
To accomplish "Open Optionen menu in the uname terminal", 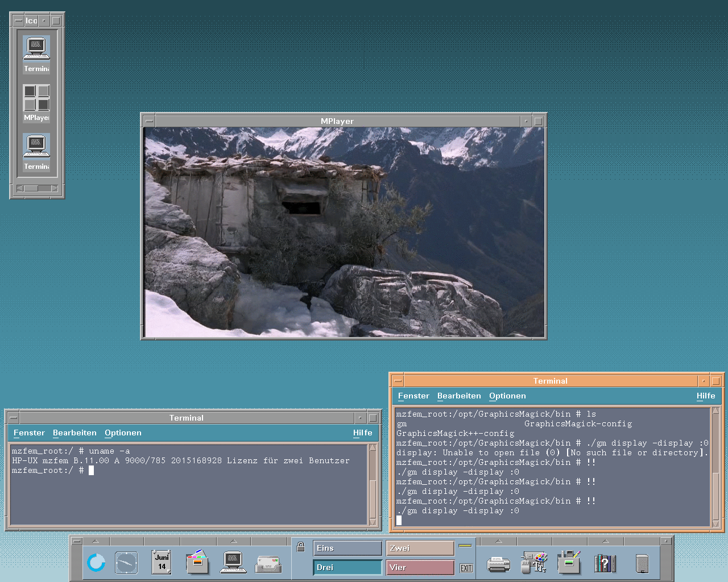I will coord(123,433).
